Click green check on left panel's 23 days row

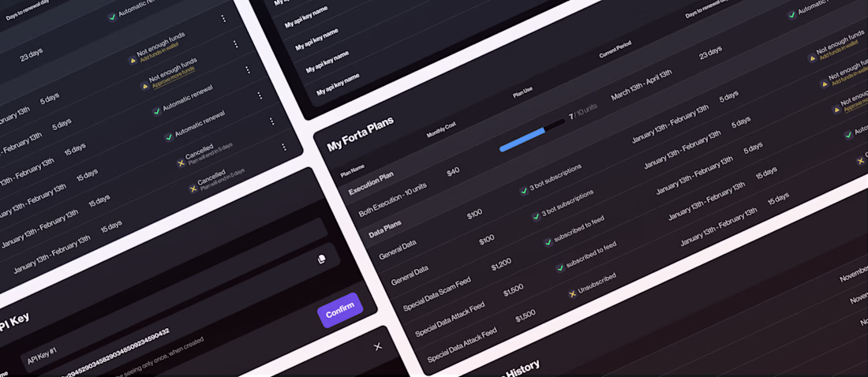point(112,17)
